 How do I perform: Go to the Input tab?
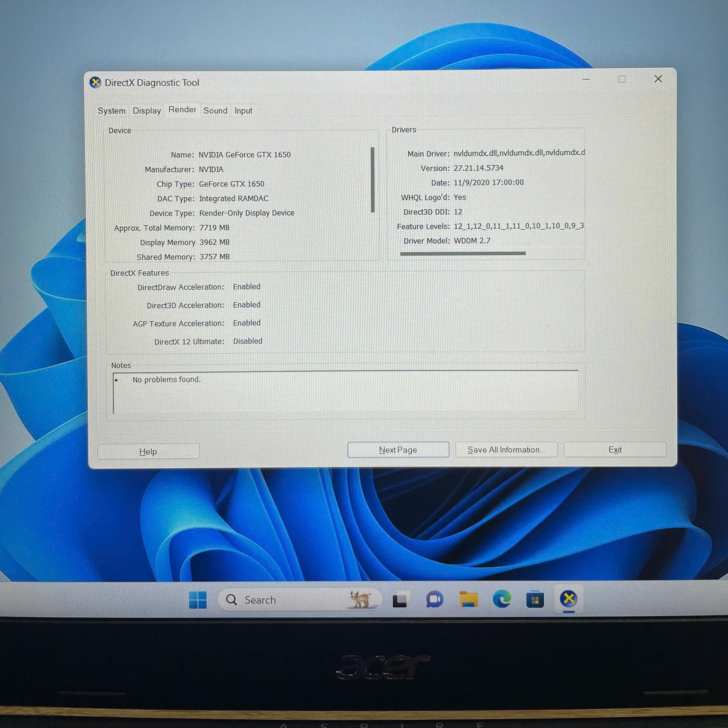click(x=244, y=110)
